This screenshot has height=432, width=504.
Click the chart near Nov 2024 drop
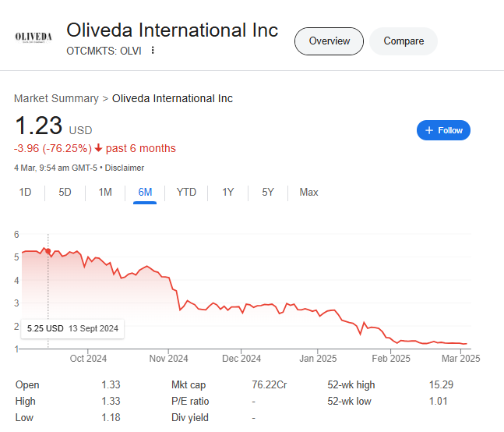pos(175,291)
